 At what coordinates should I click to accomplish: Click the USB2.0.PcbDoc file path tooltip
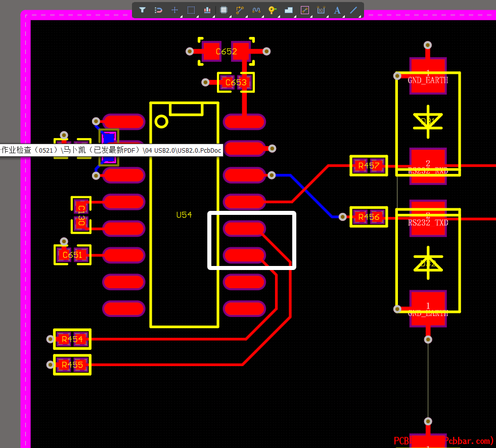pyautogui.click(x=111, y=150)
